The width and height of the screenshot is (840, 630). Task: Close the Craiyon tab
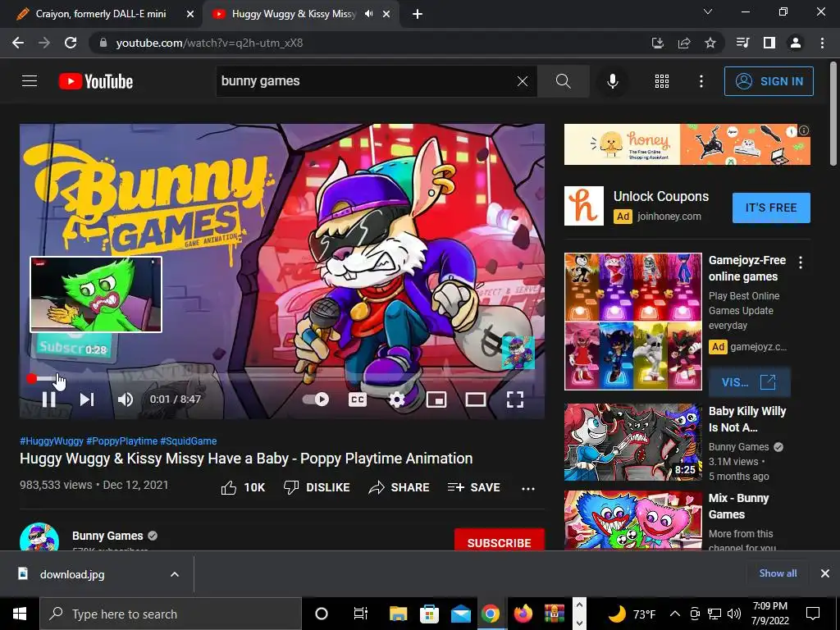[x=190, y=14]
